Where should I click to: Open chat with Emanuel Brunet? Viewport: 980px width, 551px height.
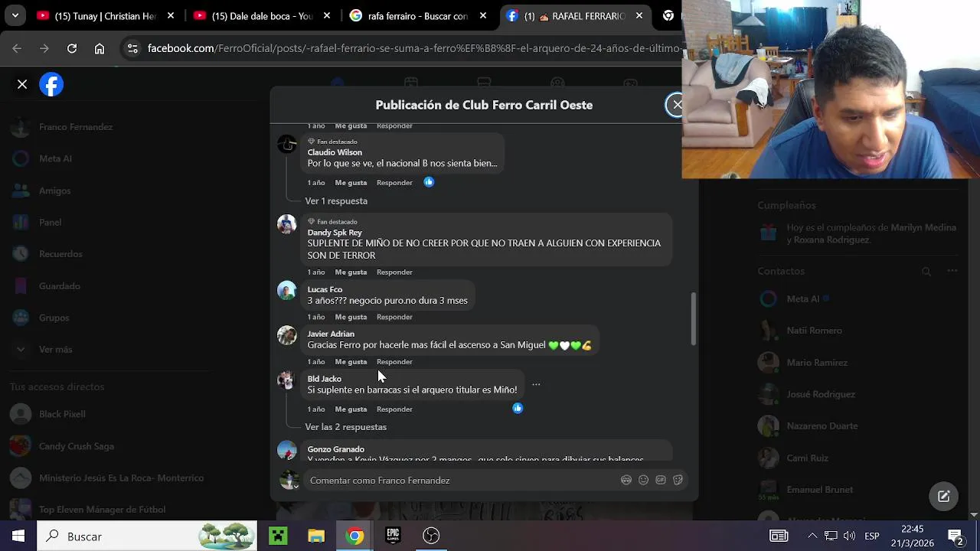coord(819,490)
